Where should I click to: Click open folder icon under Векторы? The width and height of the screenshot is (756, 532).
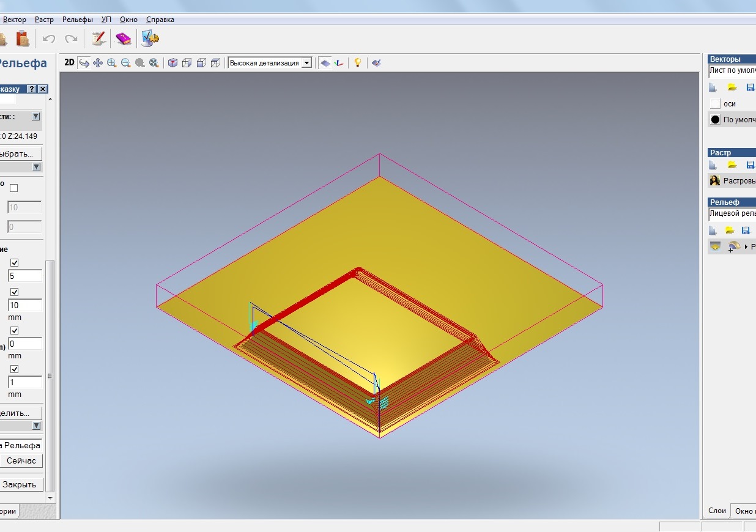732,87
